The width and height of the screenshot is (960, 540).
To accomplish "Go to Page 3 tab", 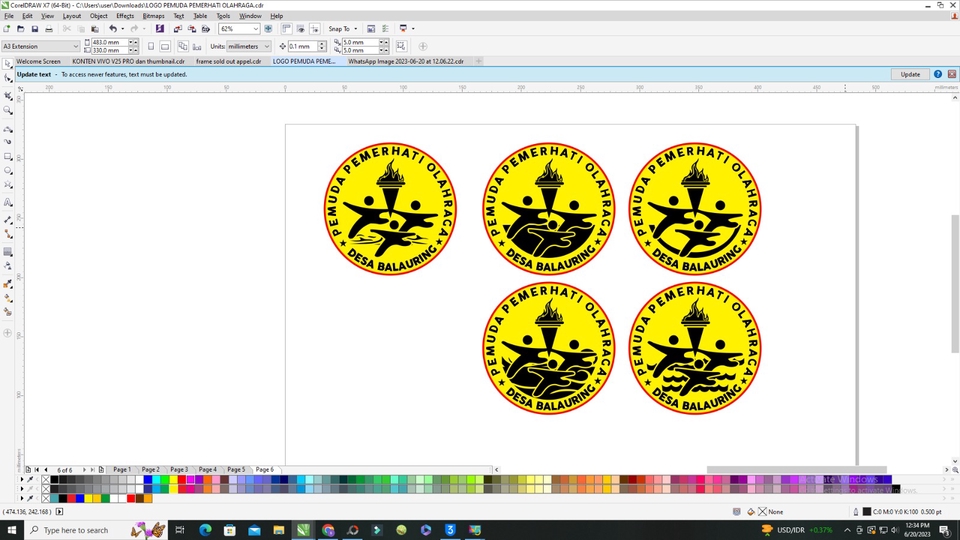I will coord(179,470).
